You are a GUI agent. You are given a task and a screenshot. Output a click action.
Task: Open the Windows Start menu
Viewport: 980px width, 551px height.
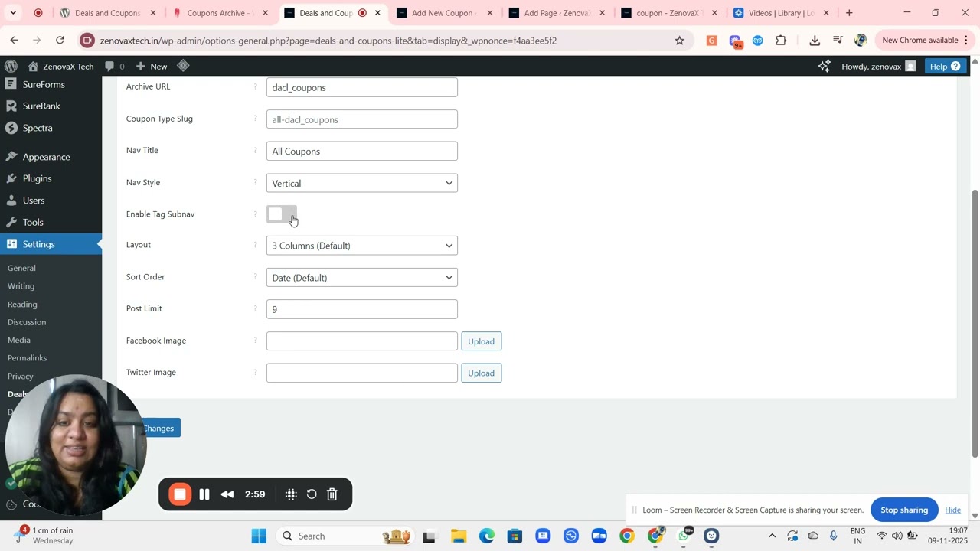(x=259, y=536)
